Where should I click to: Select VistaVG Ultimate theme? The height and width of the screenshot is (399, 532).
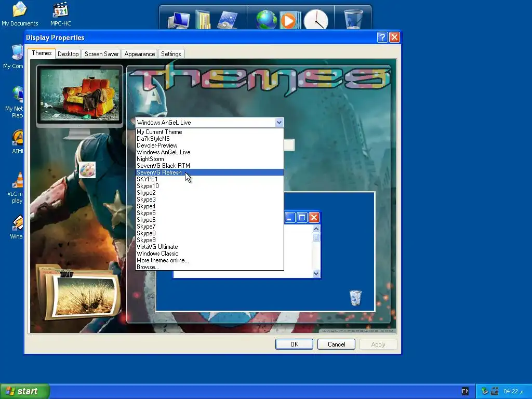(x=209, y=247)
